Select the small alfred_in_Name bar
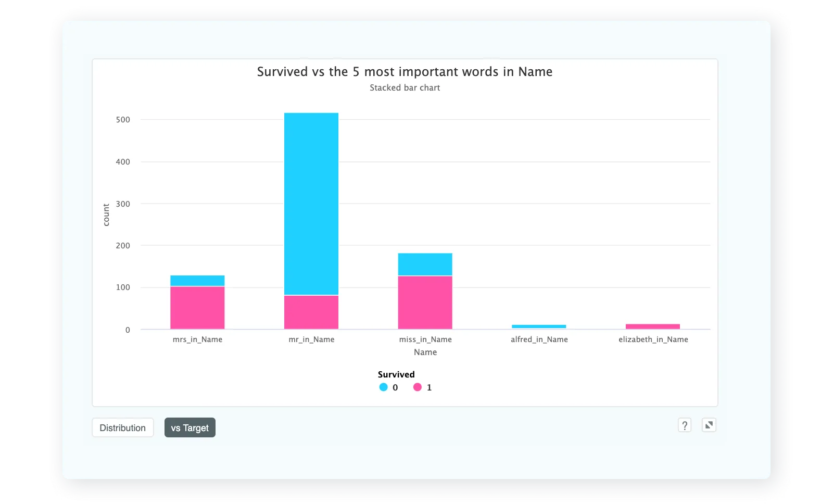This screenshot has width=833, height=504. point(539,325)
